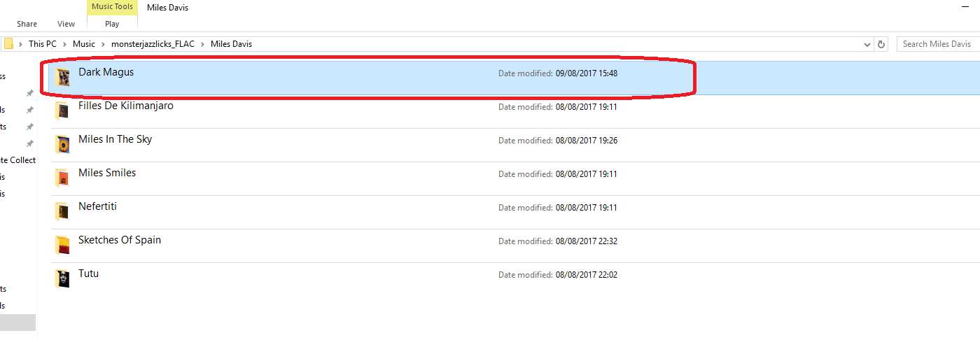Viewport: 980px width, 340px height.
Task: Select the Sketches Of Spain folder name
Action: 120,240
